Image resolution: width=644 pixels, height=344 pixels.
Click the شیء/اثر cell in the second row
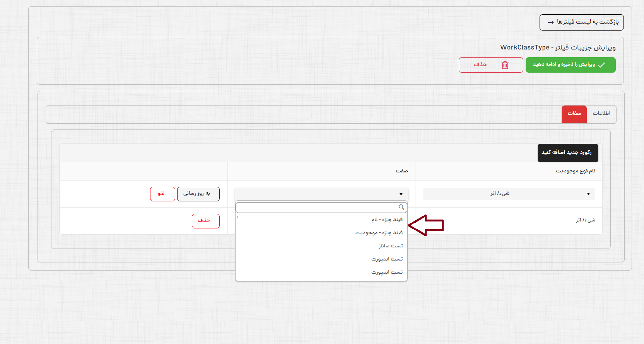585,220
